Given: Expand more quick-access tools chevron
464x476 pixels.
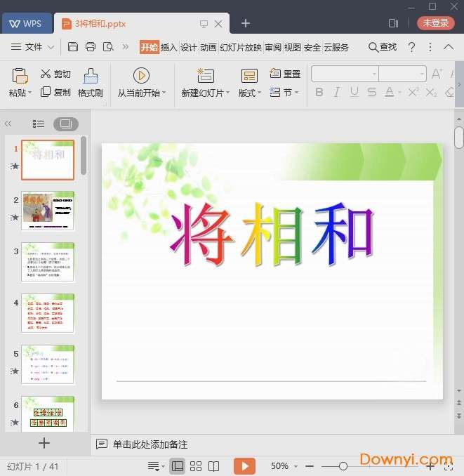Looking at the screenshot, I should click(x=126, y=47).
